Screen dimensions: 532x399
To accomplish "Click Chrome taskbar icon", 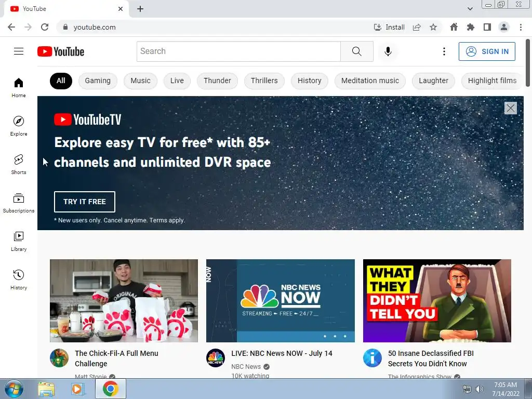I will point(111,389).
